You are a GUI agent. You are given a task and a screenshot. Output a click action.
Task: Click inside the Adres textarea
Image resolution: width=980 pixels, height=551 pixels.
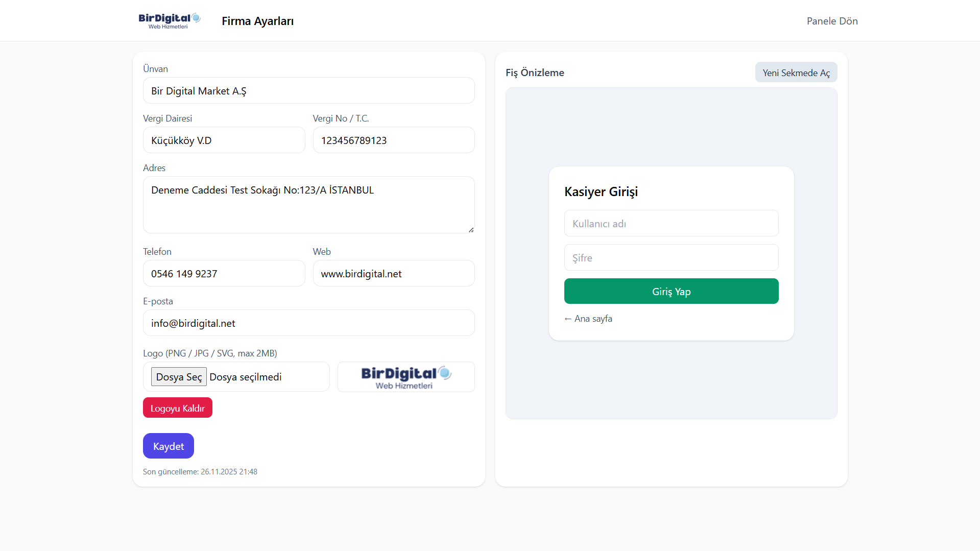point(308,205)
